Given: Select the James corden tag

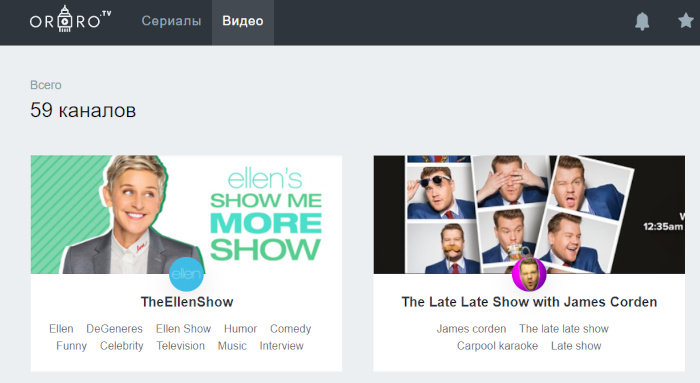Looking at the screenshot, I should click(471, 329).
